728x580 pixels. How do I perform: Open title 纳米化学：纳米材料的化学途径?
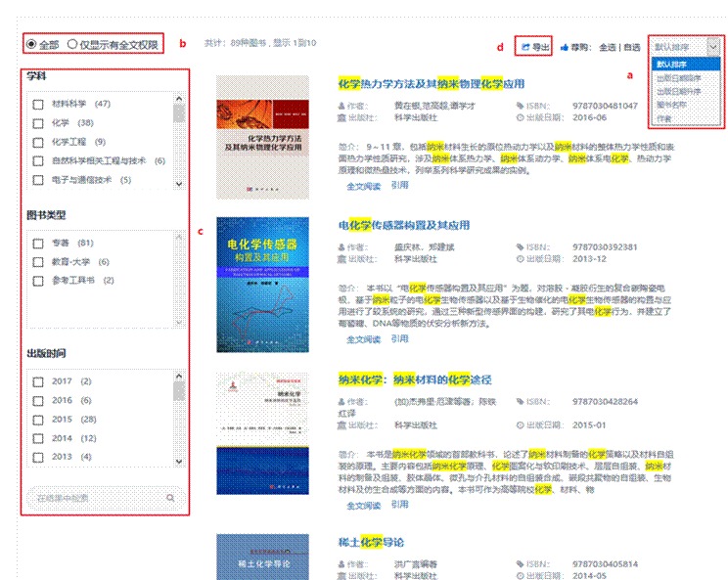coord(415,380)
